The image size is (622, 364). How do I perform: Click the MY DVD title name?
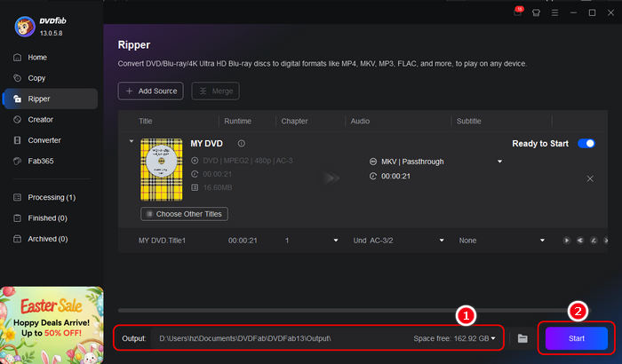206,144
